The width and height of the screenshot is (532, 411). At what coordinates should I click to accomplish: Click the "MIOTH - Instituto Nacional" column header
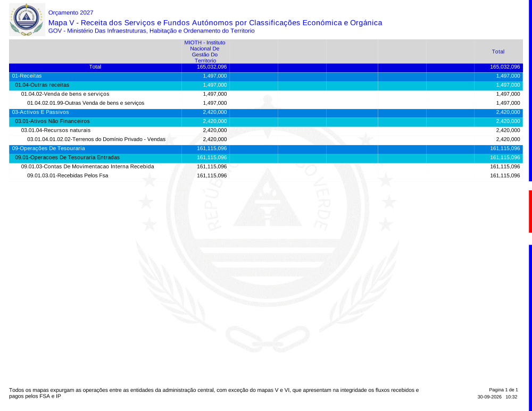pos(205,52)
